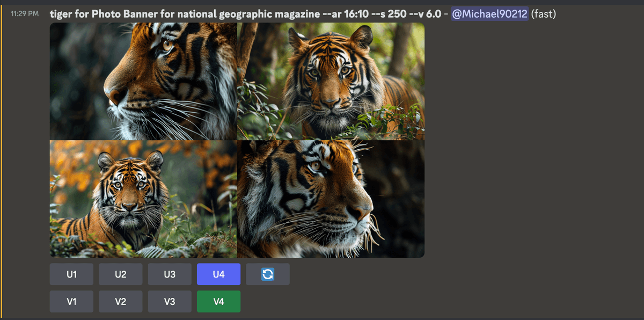Open top-right front-facing tiger in forest image

[331, 81]
